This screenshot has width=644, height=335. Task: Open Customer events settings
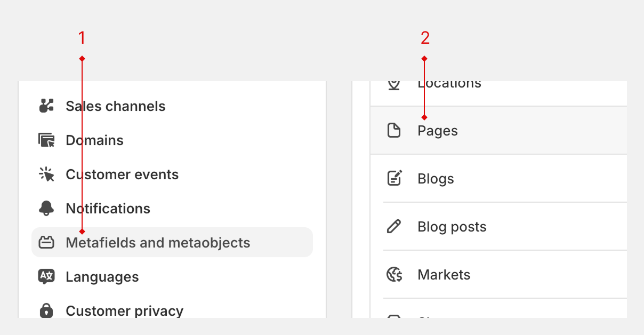(122, 174)
